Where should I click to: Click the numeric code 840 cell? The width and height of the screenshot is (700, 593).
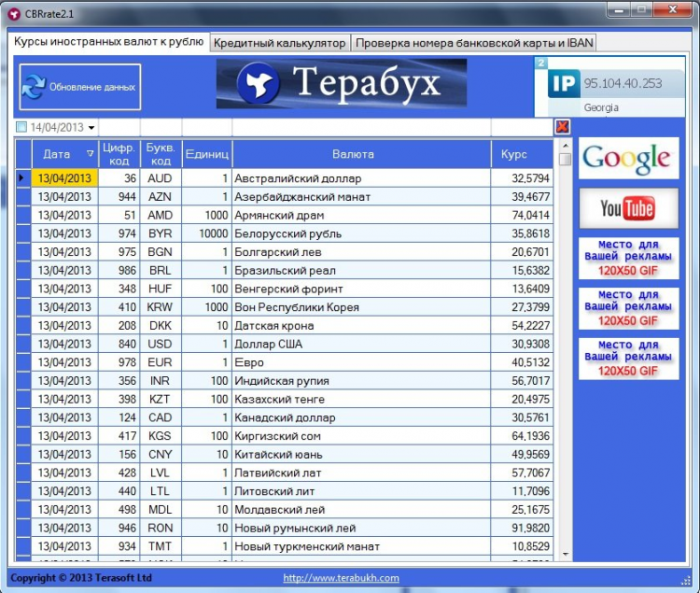point(119,344)
